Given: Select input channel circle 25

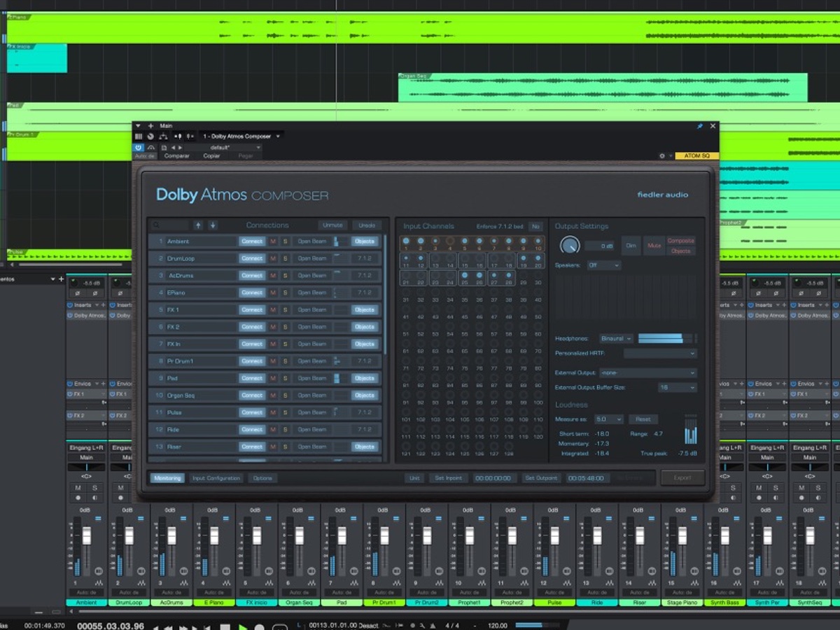Looking at the screenshot, I should [x=465, y=276].
